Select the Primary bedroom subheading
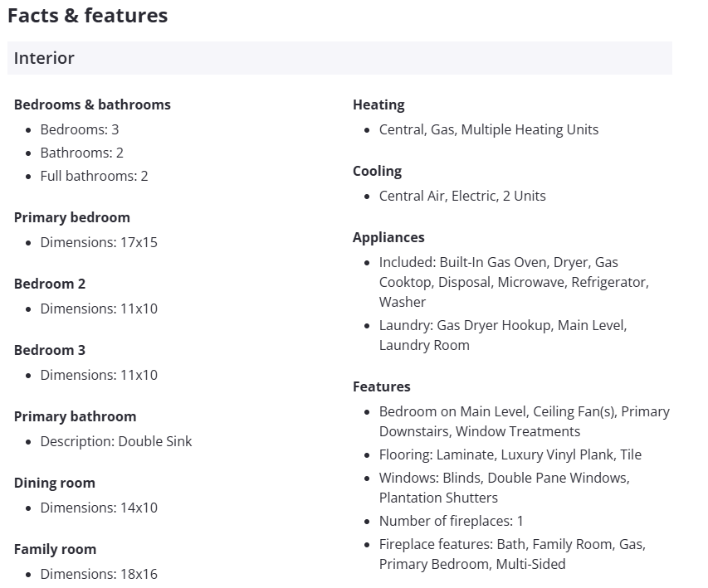 [72, 217]
